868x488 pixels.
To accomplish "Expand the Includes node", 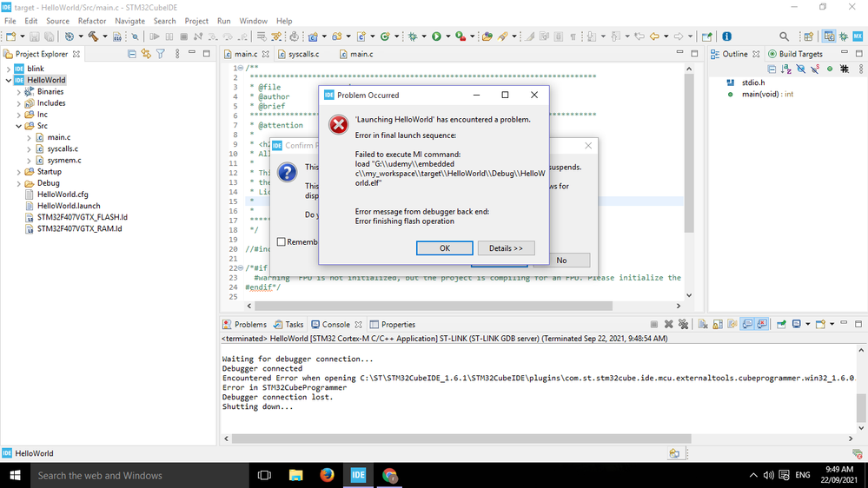I will tap(19, 103).
